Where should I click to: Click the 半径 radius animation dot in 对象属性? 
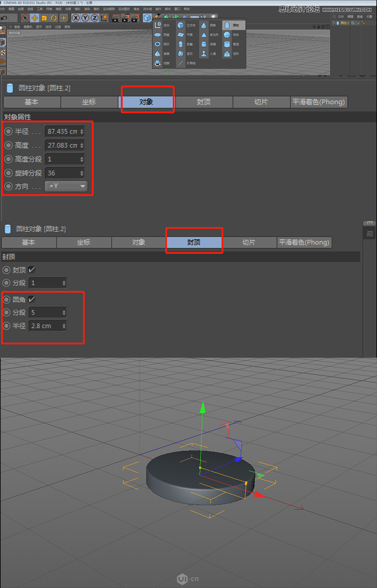pos(8,131)
